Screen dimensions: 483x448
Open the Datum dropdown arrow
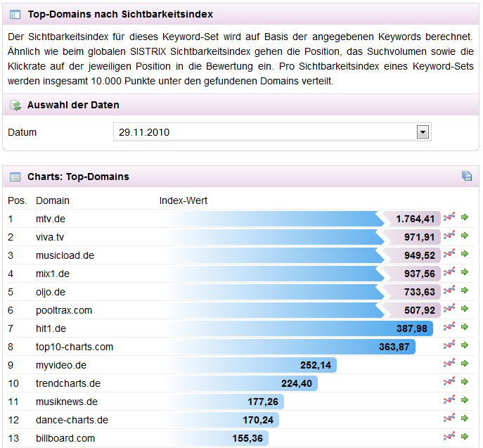(423, 132)
